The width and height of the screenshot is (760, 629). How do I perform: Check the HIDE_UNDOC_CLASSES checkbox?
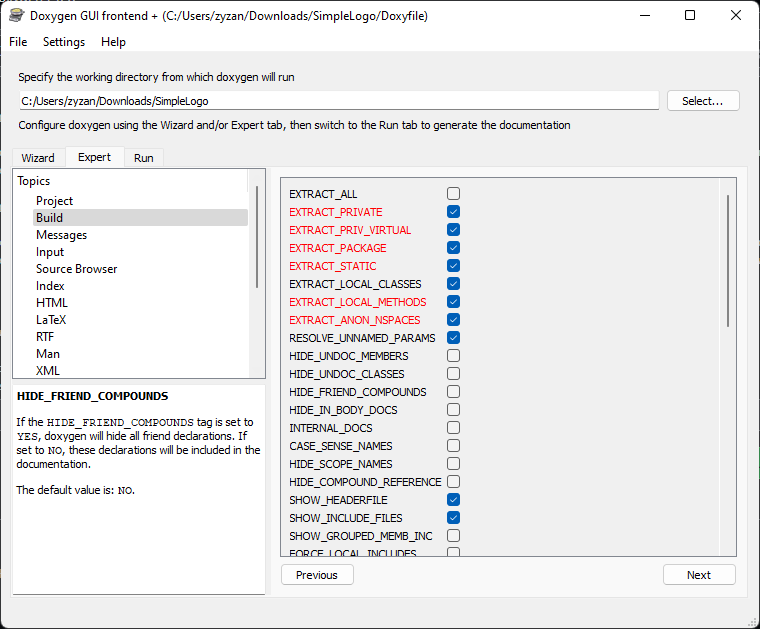454,374
